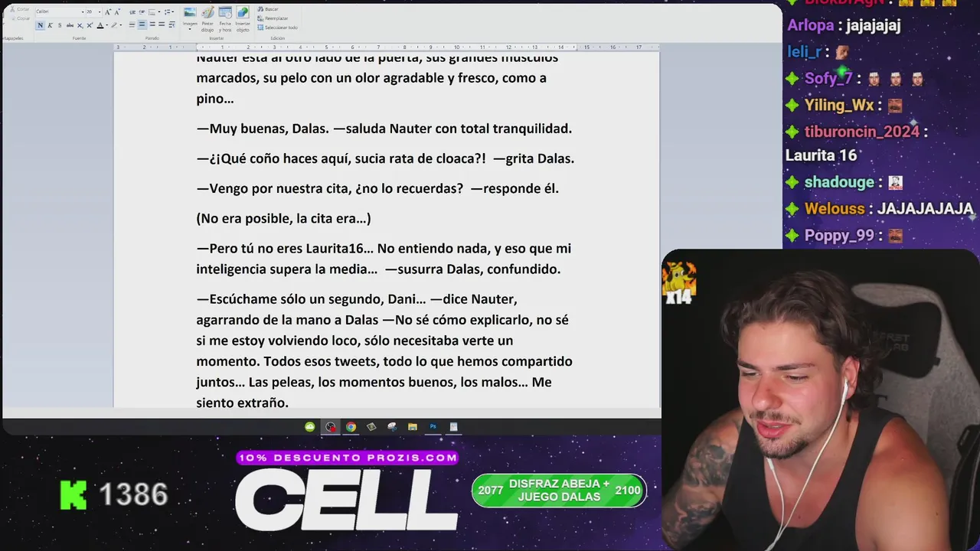This screenshot has height=551, width=980.
Task: Toggle strikethrough abc formatting
Action: point(70,25)
